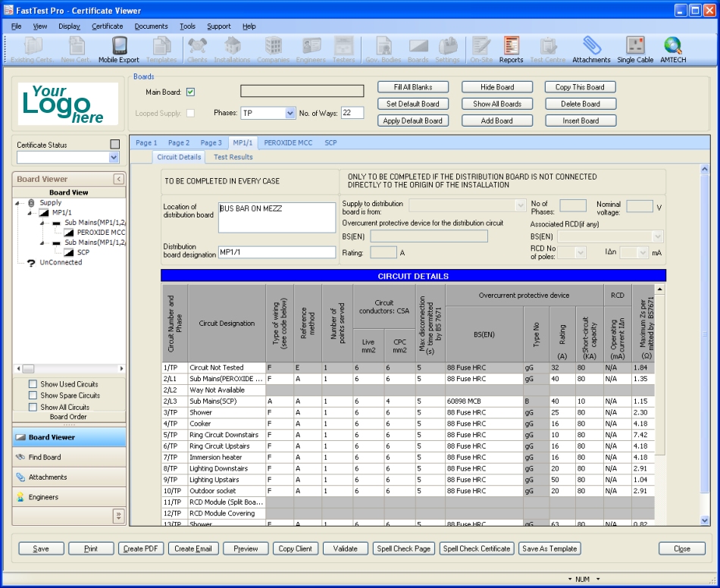The width and height of the screenshot is (720, 588).
Task: Click the sidebar configure buttons chevron
Action: (x=118, y=516)
